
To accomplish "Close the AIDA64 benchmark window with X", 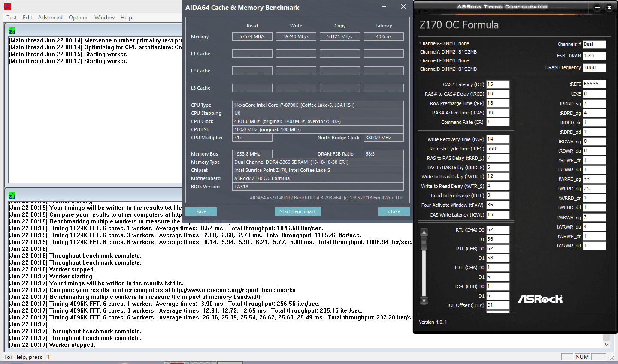I will (x=403, y=6).
